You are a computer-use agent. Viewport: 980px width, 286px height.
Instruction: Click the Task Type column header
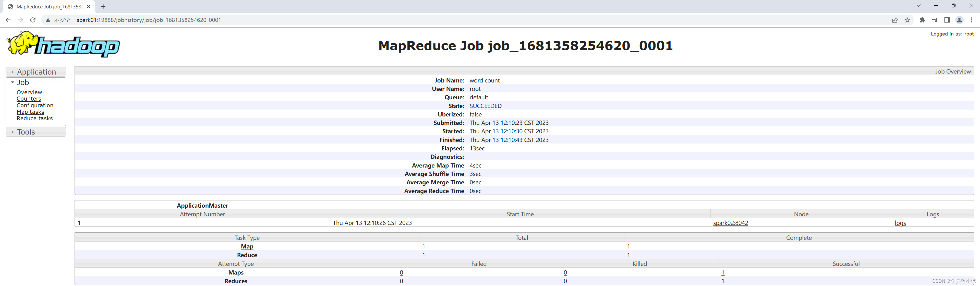click(x=247, y=238)
